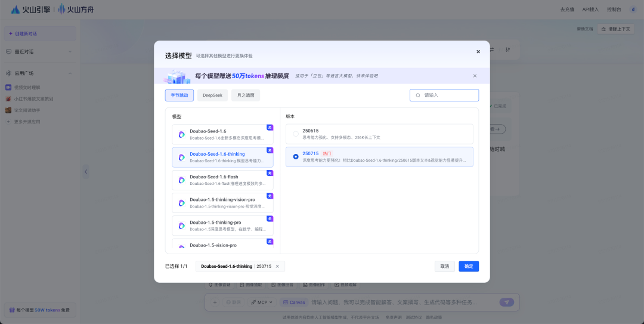Collapse the 应用广场 section chevron
Screen dimensions: 644x324
70,73
